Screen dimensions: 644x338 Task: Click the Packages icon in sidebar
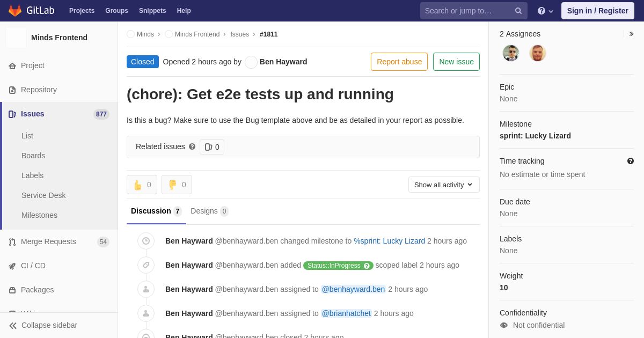(12, 290)
